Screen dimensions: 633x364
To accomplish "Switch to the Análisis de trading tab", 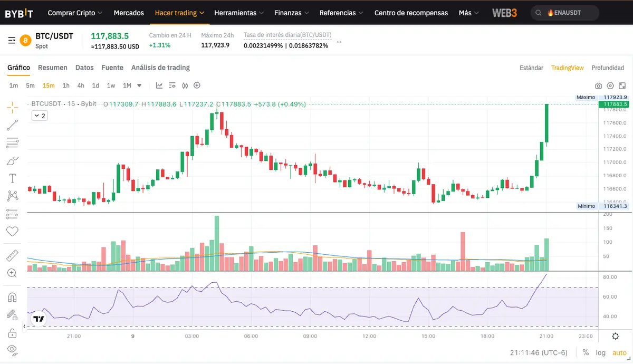I will (160, 68).
